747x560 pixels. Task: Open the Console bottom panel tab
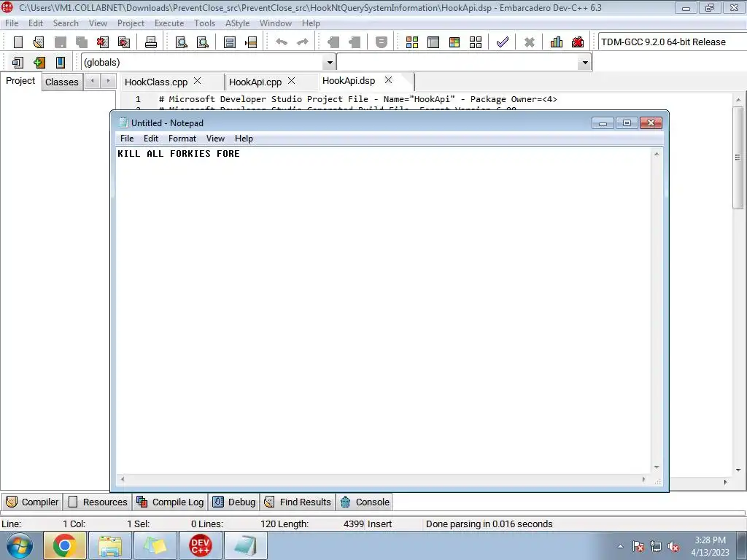(365, 502)
